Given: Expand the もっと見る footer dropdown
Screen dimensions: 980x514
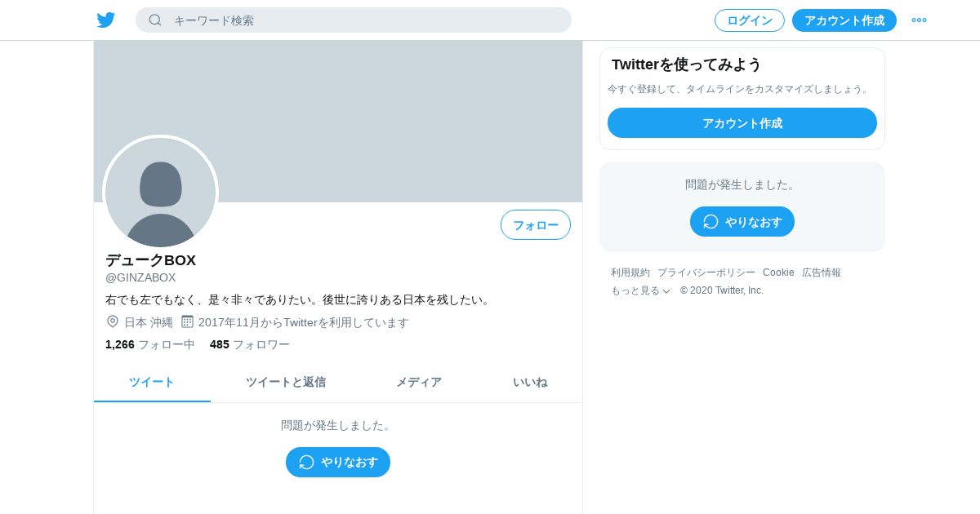Looking at the screenshot, I should pyautogui.click(x=640, y=290).
